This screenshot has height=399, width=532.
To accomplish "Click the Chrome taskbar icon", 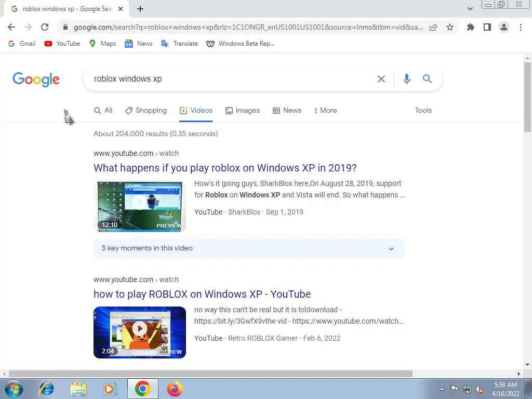I will [x=143, y=389].
